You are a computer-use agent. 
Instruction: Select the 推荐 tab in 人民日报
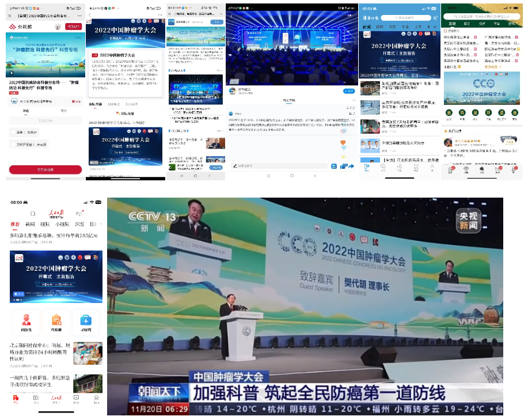15,224
